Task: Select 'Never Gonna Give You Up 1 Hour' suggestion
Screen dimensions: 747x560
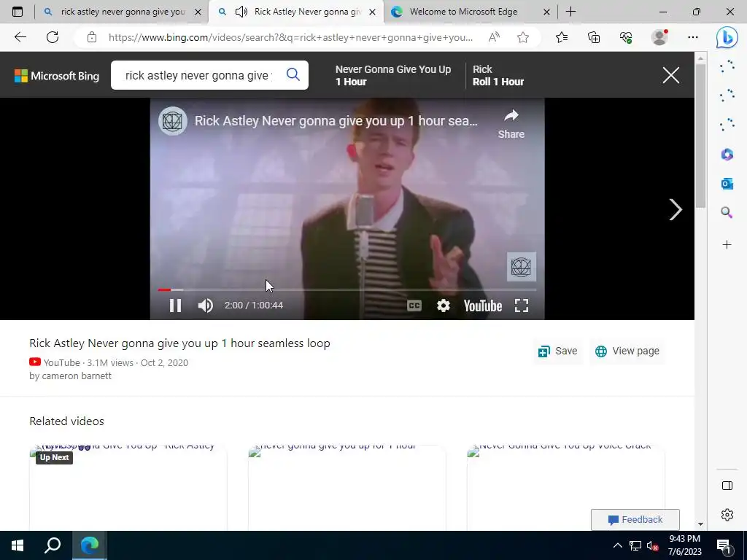Action: 393,75
